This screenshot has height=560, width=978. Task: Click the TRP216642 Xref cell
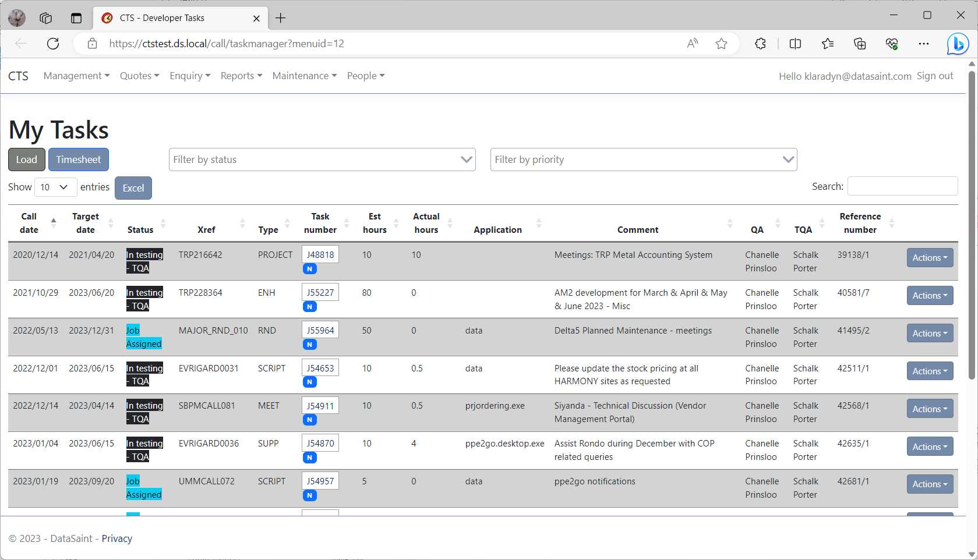coord(200,255)
